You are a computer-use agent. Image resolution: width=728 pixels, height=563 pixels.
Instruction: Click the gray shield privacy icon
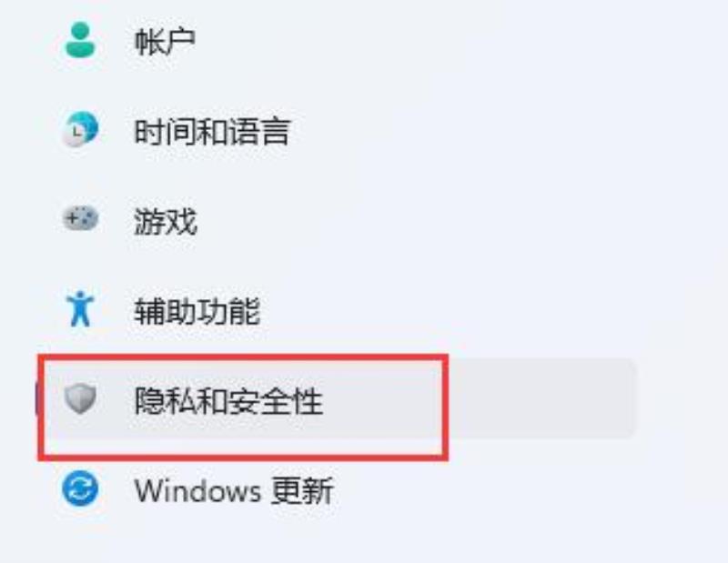(80, 398)
